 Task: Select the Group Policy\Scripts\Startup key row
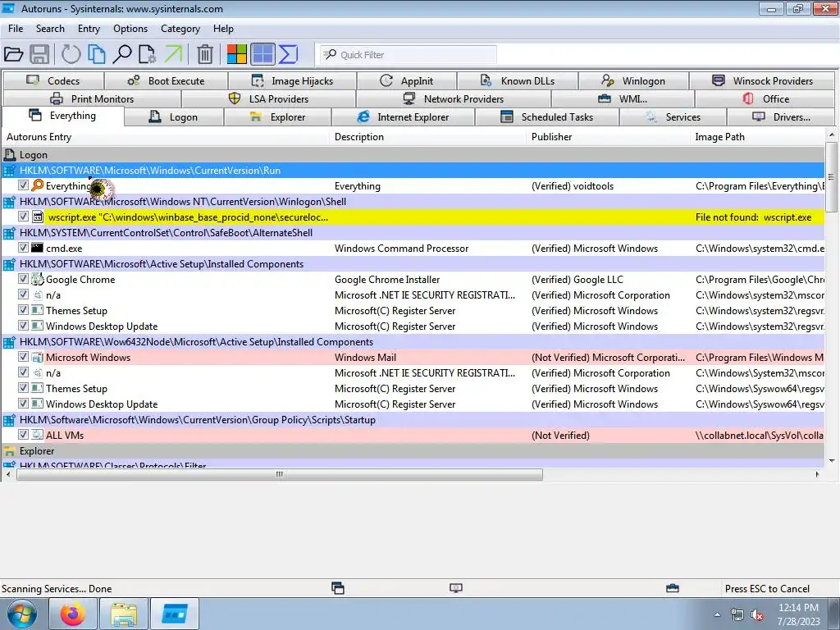pos(413,420)
